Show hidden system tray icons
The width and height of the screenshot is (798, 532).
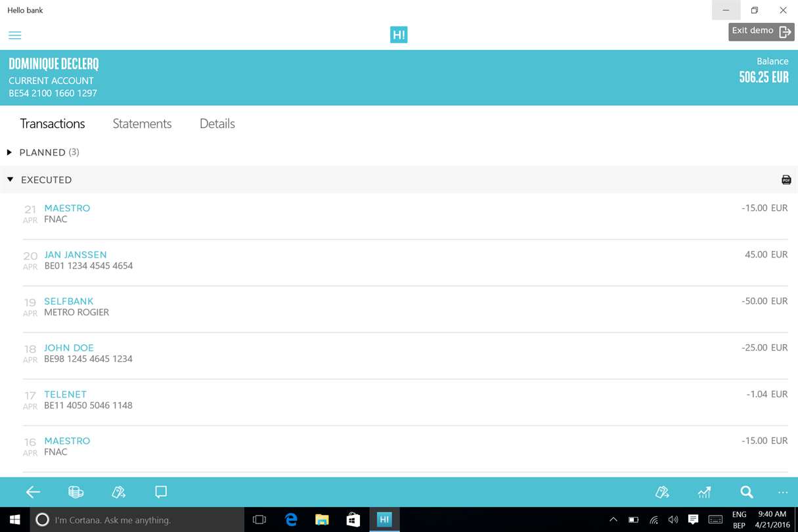(x=613, y=520)
